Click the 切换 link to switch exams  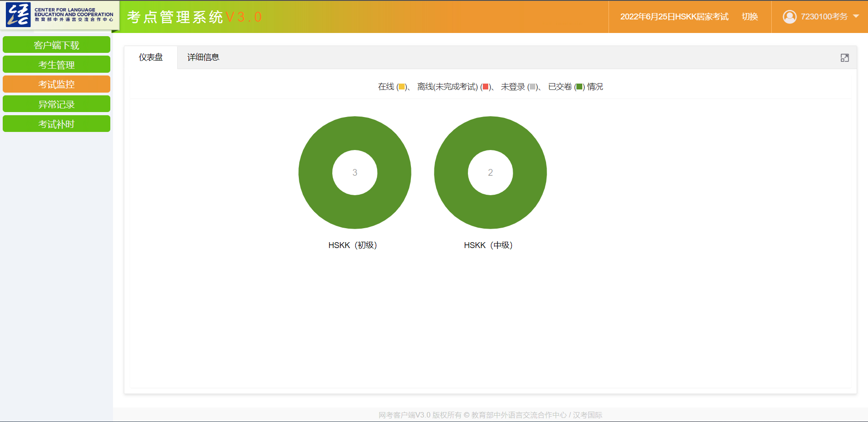coord(750,17)
